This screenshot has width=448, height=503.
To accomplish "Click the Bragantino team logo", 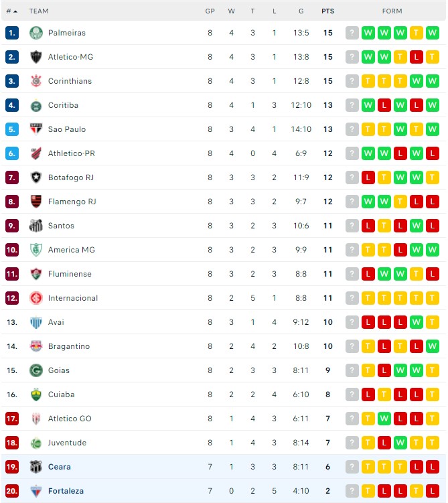I will pyautogui.click(x=36, y=346).
